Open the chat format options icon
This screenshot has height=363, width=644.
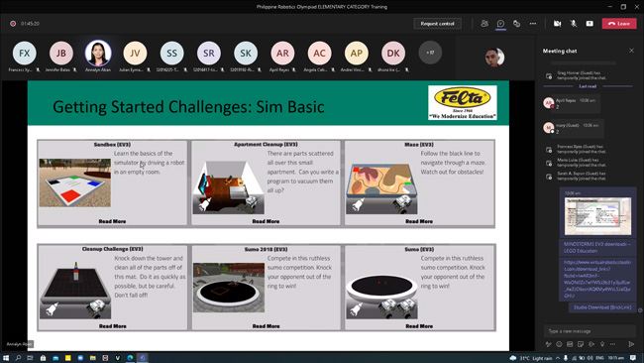pyautogui.click(x=548, y=344)
